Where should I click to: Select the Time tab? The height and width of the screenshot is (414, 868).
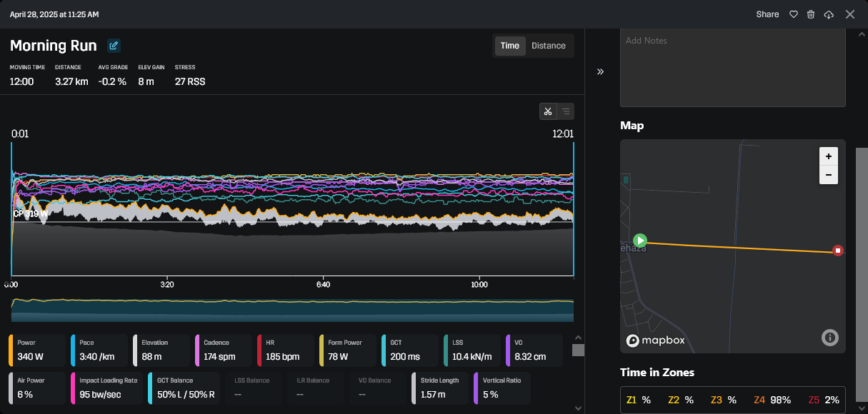(510, 46)
